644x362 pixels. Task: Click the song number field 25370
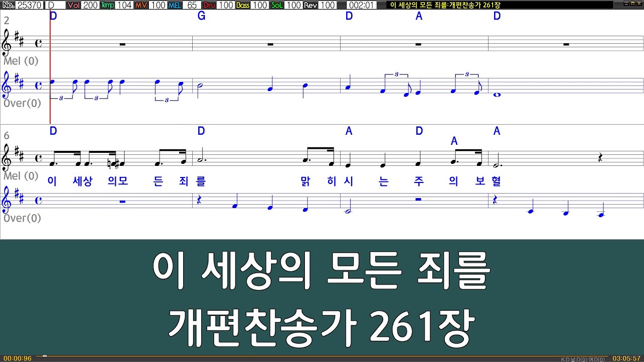click(x=30, y=5)
